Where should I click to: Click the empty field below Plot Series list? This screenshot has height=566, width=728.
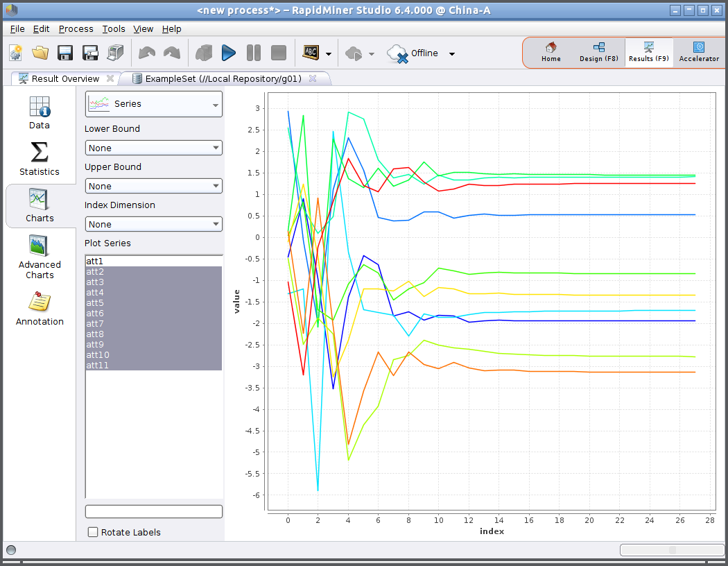[x=154, y=511]
